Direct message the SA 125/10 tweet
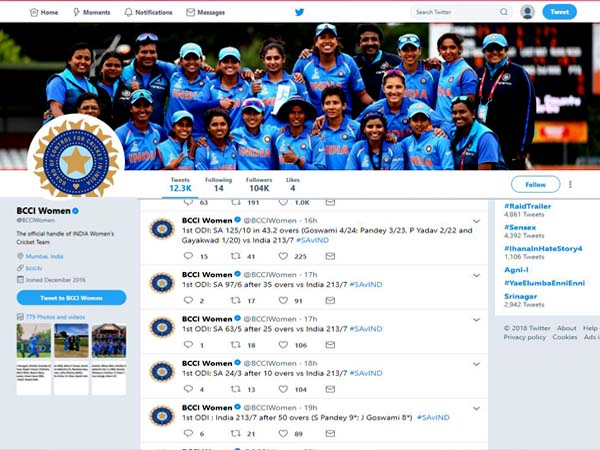 tap(330, 256)
